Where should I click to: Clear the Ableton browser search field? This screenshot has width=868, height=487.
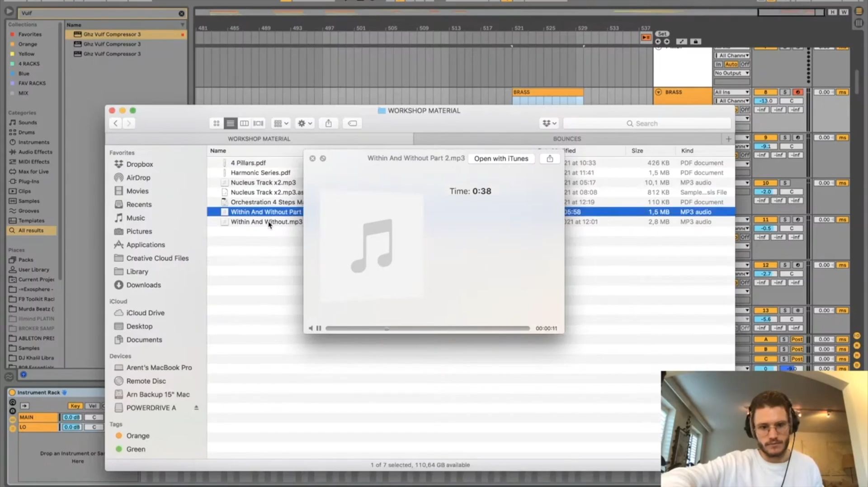click(x=182, y=14)
